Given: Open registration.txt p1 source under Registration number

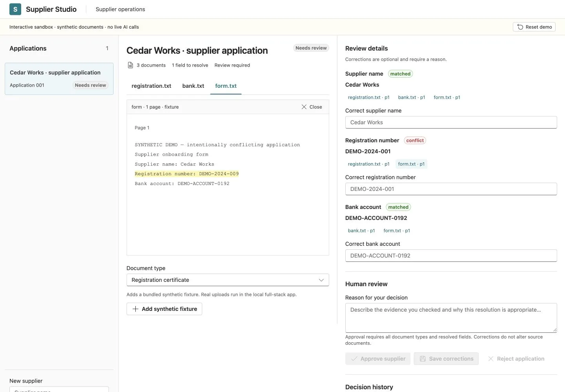Looking at the screenshot, I should [369, 164].
